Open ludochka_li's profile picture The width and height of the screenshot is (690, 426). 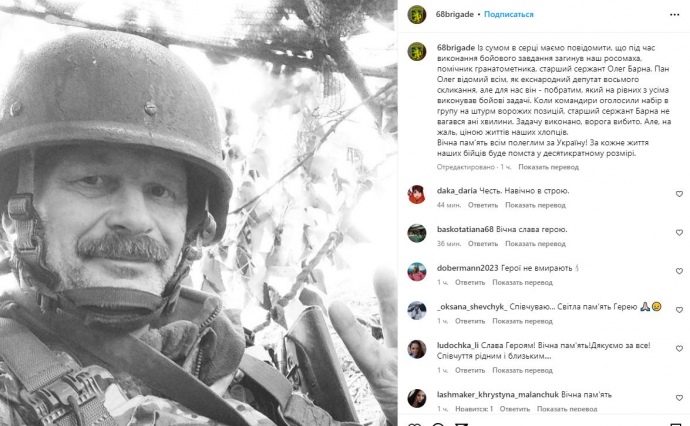(x=416, y=349)
